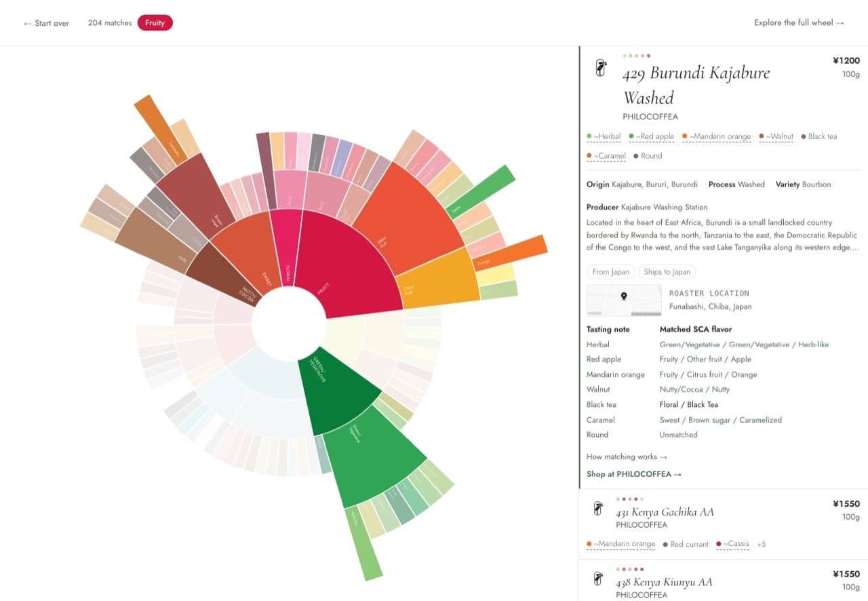Select the Red currant tag

686,544
